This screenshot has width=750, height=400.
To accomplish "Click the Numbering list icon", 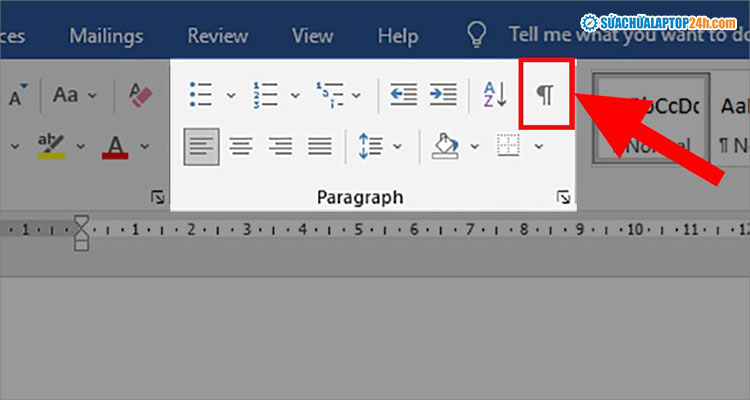I will [x=265, y=95].
